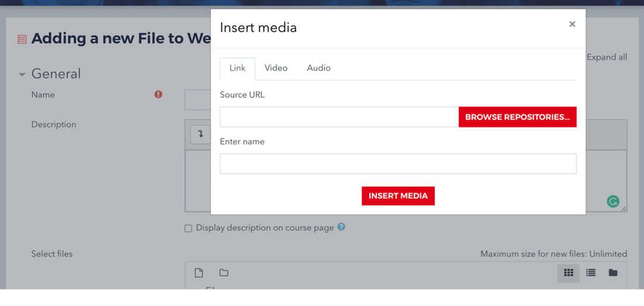Close the Insert media dialog
This screenshot has height=306, width=644.
pos(572,24)
